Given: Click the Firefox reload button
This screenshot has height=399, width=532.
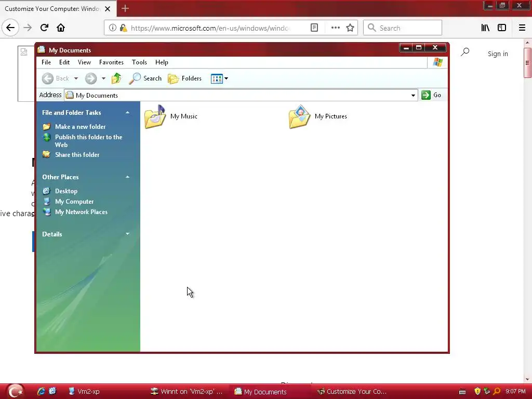Looking at the screenshot, I should pos(44,28).
